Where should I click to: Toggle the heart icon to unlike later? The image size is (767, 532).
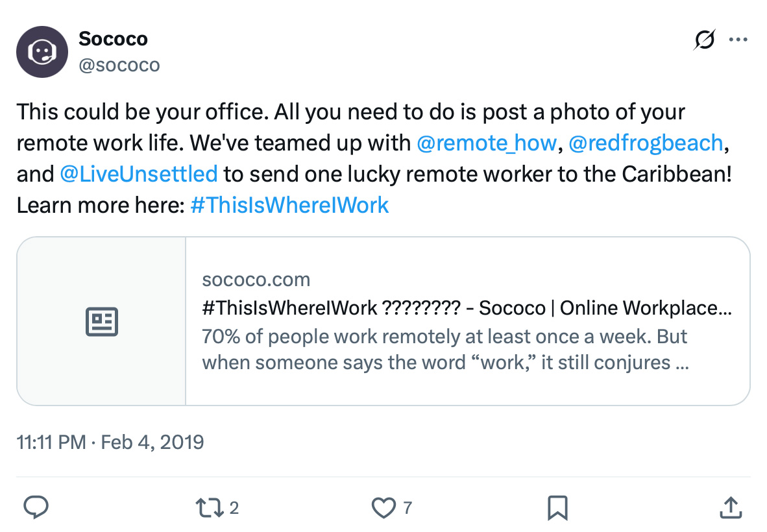(385, 507)
